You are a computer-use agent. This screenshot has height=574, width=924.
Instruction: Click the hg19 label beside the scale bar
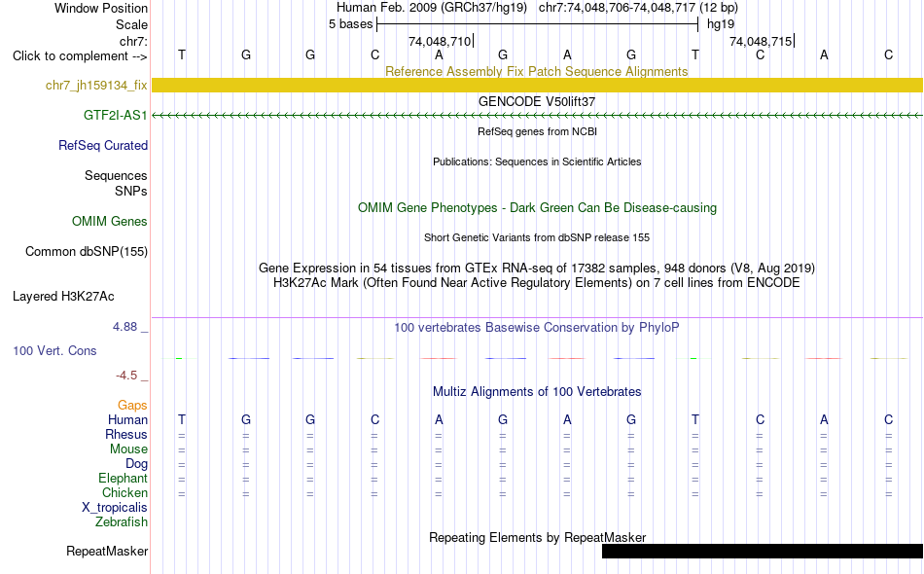pyautogui.click(x=721, y=24)
